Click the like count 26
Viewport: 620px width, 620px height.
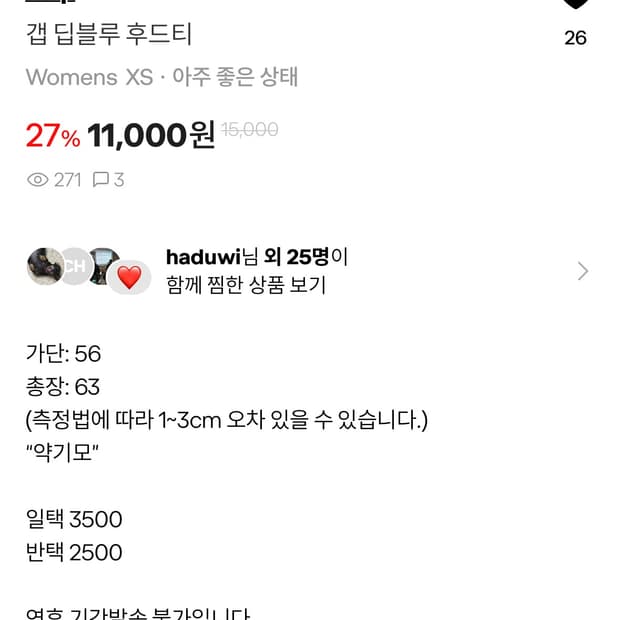[576, 38]
